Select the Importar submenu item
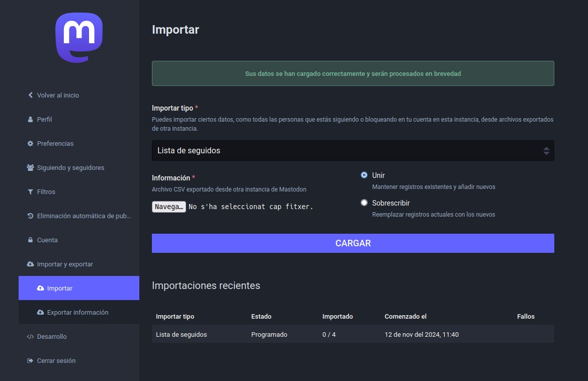 coord(60,288)
